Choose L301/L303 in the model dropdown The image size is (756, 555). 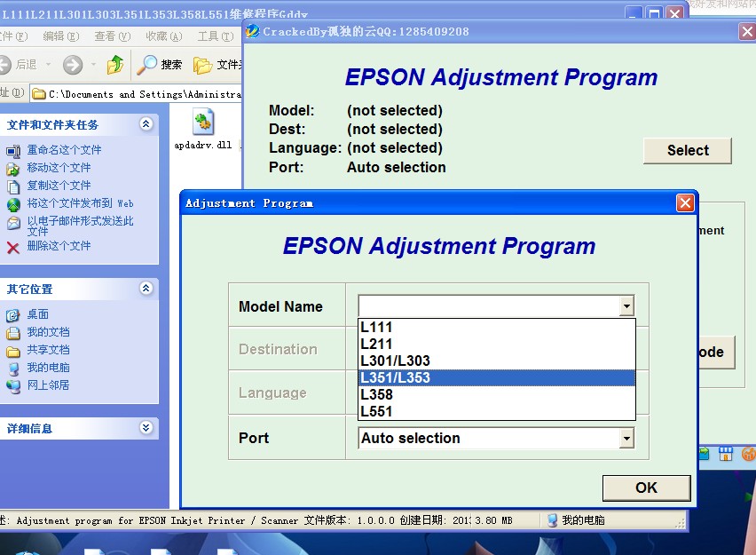[x=497, y=361]
